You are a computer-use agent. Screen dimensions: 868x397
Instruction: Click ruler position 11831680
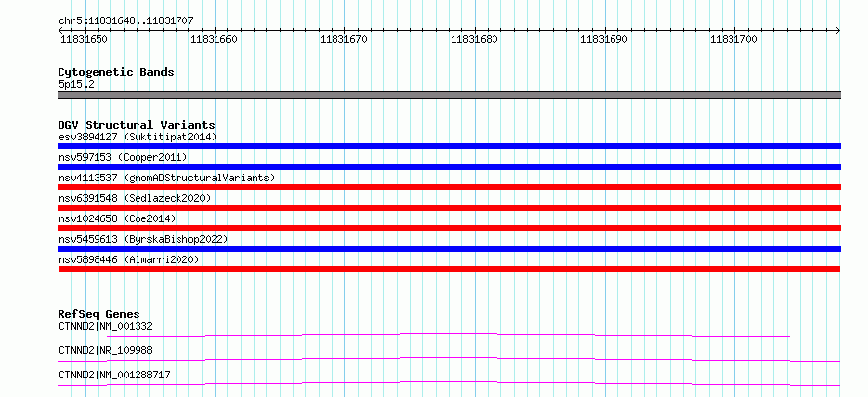click(x=474, y=40)
